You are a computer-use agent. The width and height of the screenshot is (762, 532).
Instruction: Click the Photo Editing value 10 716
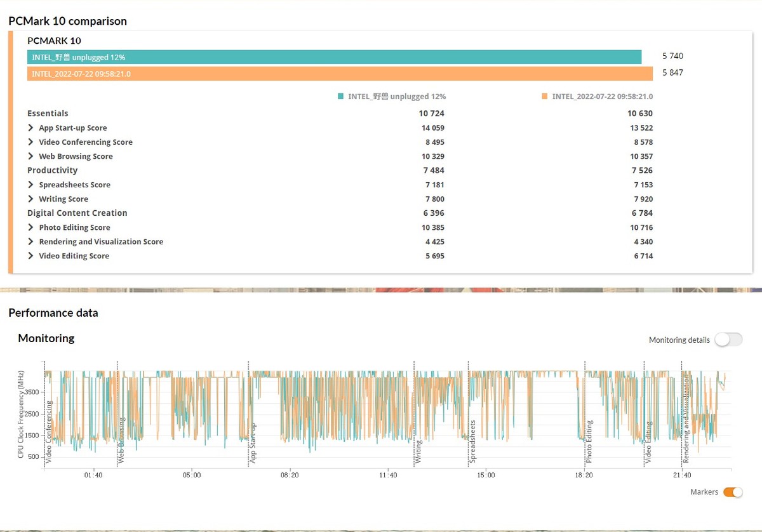[x=641, y=227]
